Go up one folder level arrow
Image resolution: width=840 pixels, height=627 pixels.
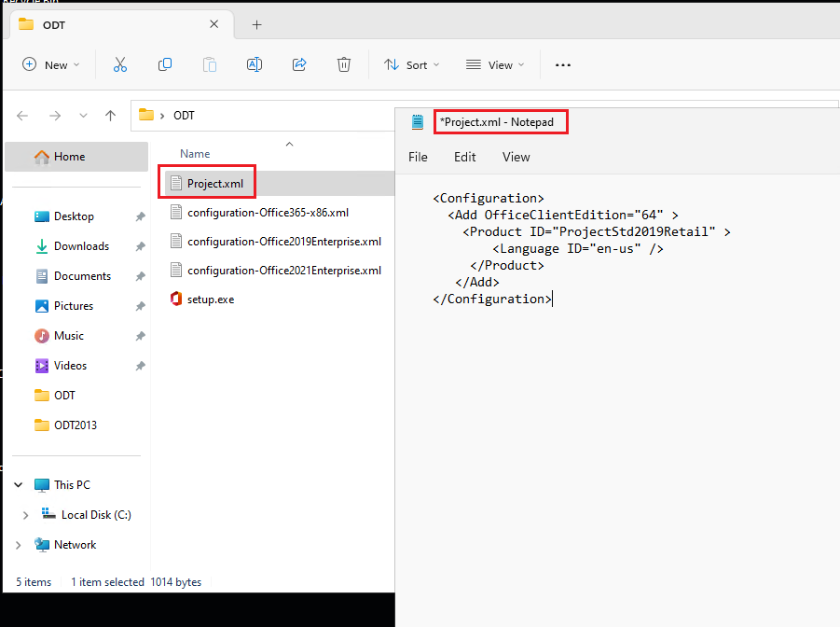point(110,116)
